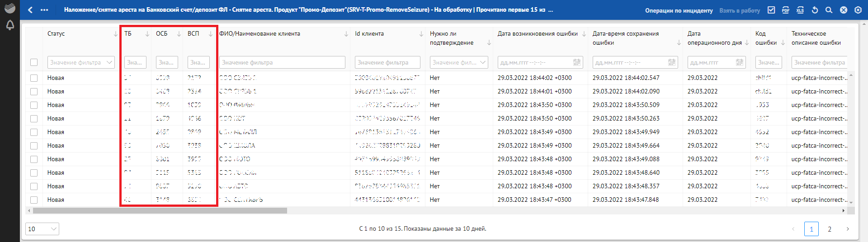Open the Операции по инциденту menu
This screenshot has width=868, height=242.
point(679,10)
